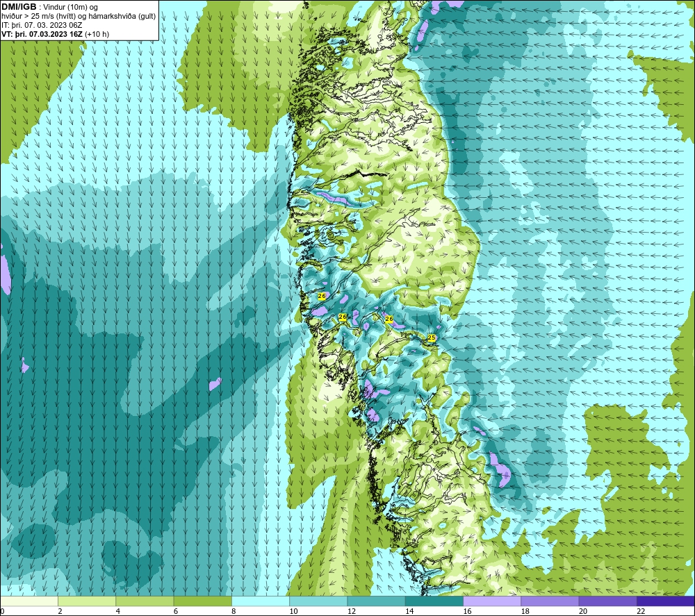This screenshot has width=695, height=616.
Task: Click the legend tick label '8'
Action: (x=234, y=611)
